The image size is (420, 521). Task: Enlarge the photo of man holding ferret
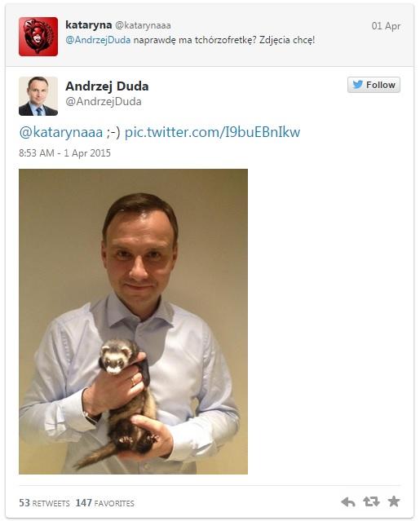pos(133,321)
